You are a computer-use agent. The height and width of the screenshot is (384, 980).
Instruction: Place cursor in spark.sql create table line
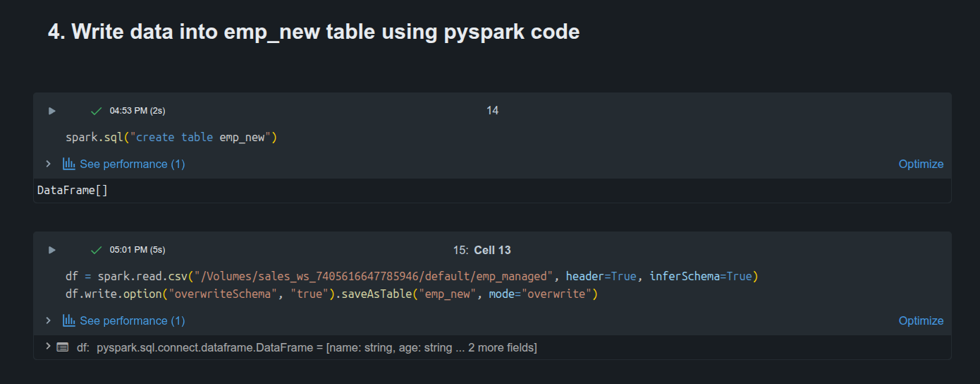click(x=171, y=137)
